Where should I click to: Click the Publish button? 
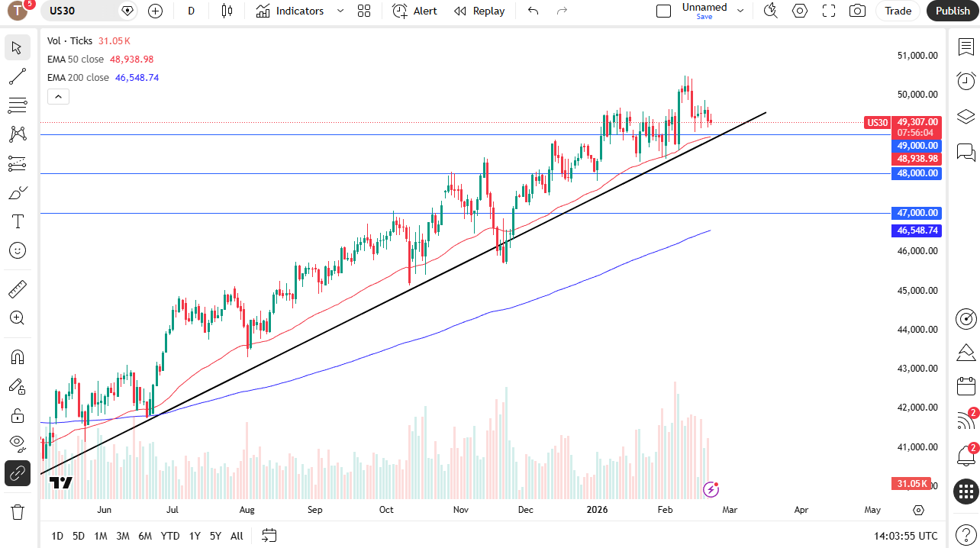tap(953, 11)
